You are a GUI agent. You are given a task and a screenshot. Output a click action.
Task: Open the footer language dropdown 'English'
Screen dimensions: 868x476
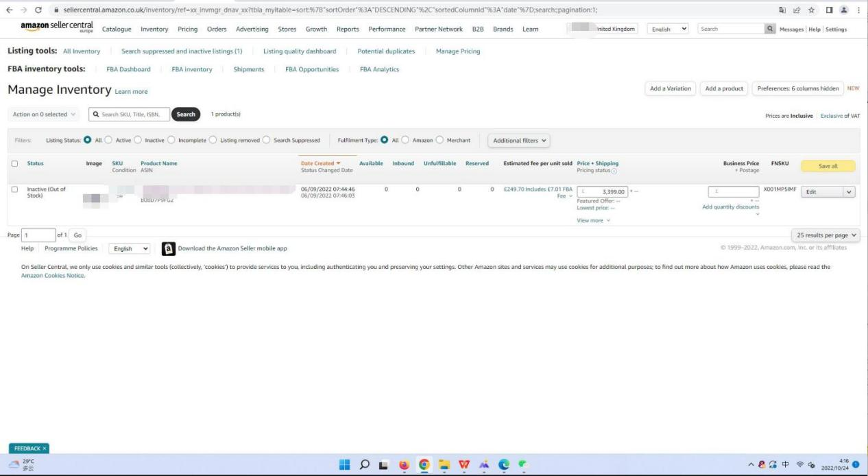pyautogui.click(x=131, y=249)
